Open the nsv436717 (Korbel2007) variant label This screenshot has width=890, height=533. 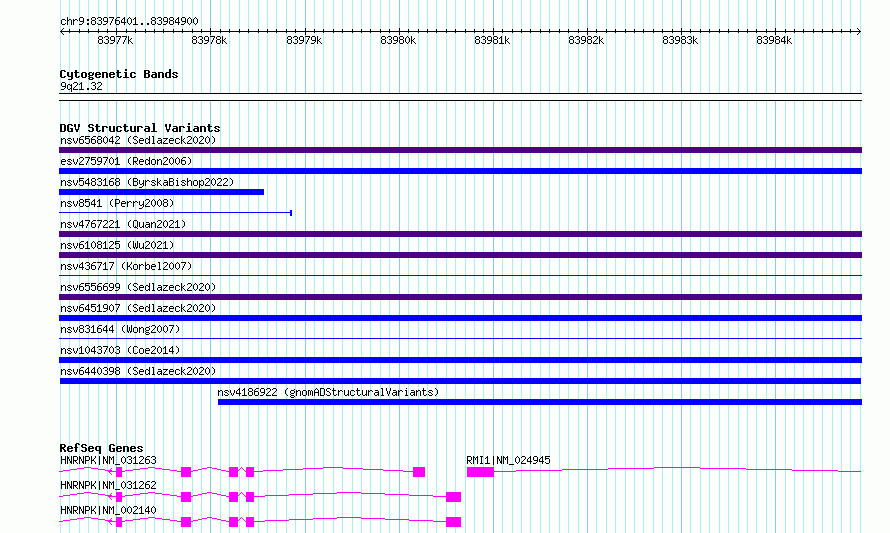126,266
